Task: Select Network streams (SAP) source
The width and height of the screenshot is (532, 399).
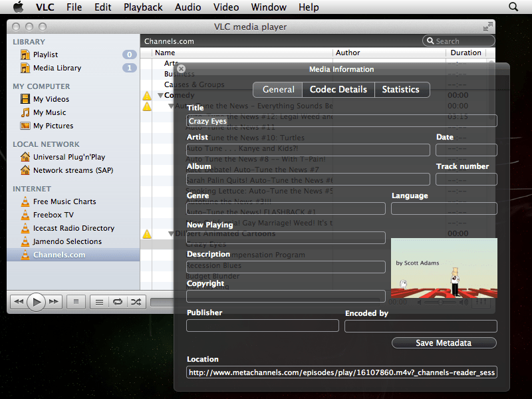Action: (x=73, y=170)
